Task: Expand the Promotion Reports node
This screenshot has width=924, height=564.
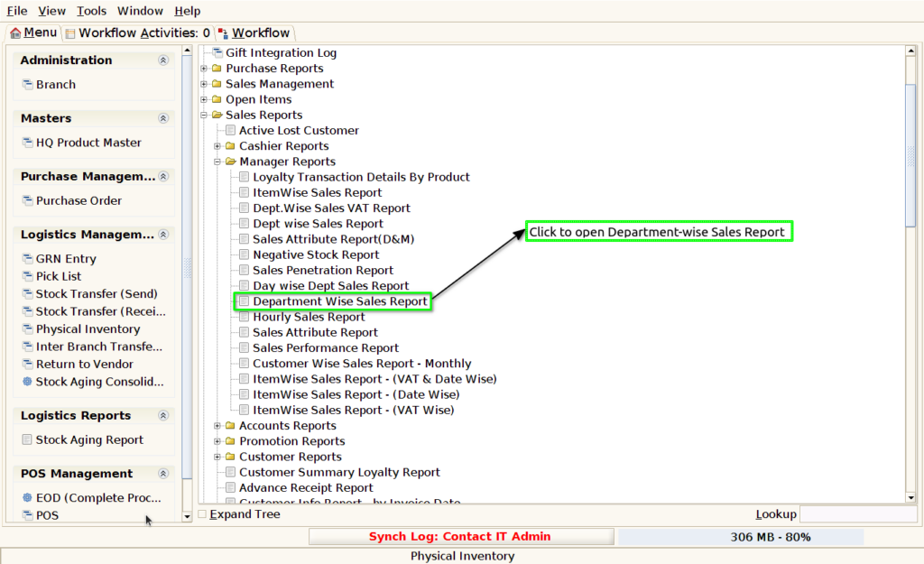Action: point(217,441)
